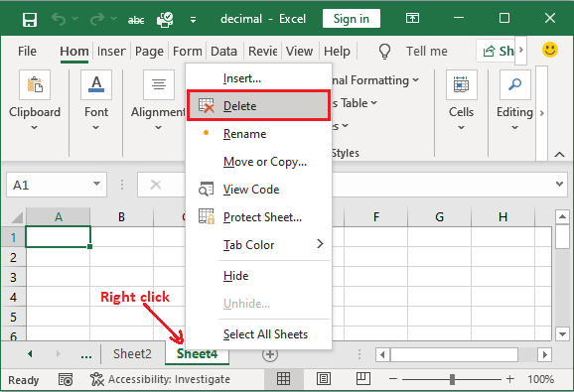574x392 pixels.
Task: Select Protect Sheet... in context menu
Action: tap(258, 217)
